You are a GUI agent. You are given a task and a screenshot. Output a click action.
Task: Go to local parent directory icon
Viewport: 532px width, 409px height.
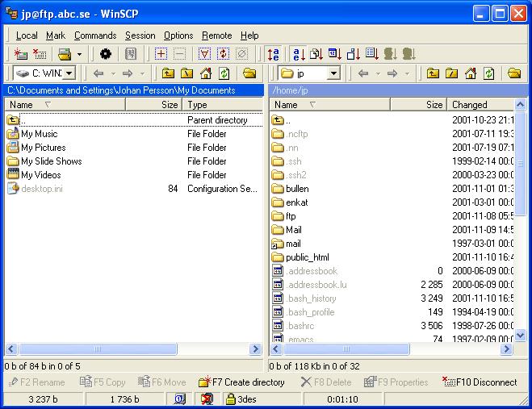pos(168,73)
